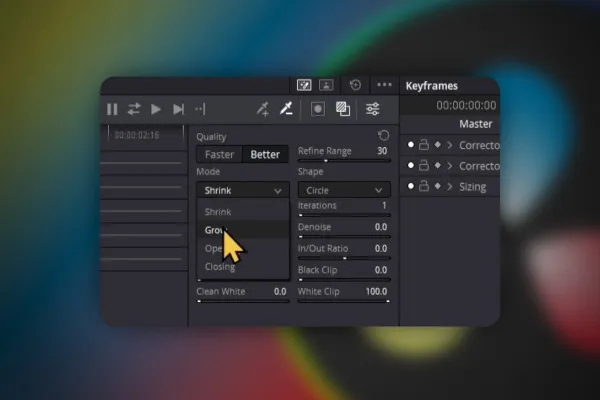
Task: Click the skip to next frame icon
Action: [178, 109]
